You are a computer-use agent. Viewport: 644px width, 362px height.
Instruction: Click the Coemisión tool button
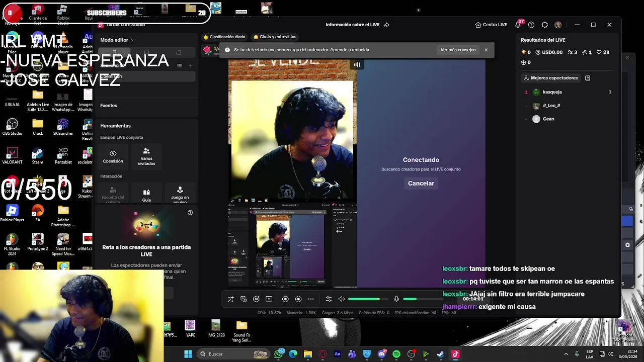pyautogui.click(x=113, y=157)
